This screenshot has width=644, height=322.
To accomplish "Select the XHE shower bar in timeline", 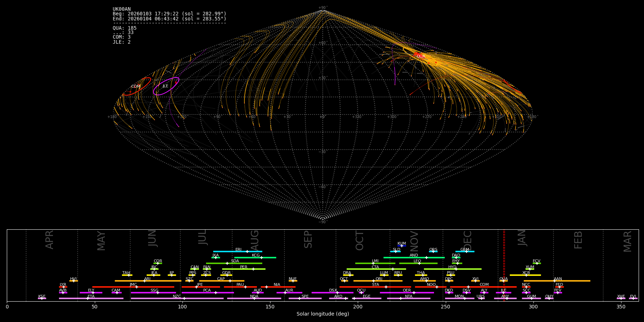I will [621, 298].
